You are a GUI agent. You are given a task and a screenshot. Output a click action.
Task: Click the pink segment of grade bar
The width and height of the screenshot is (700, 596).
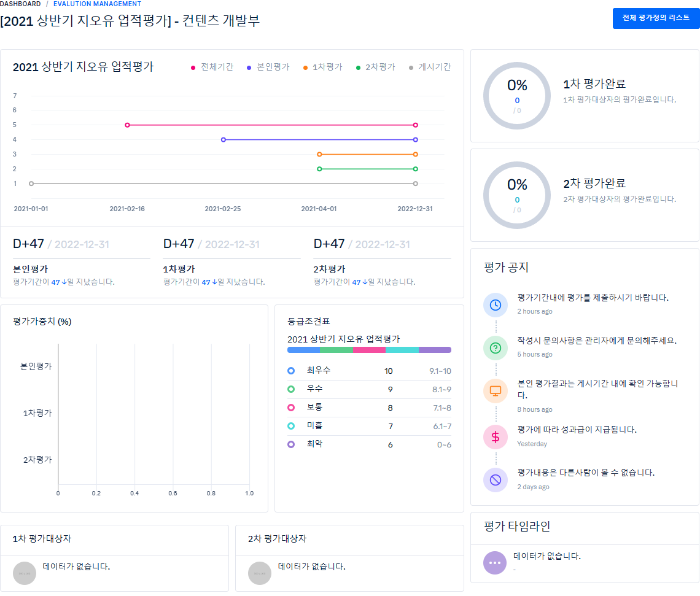369,350
